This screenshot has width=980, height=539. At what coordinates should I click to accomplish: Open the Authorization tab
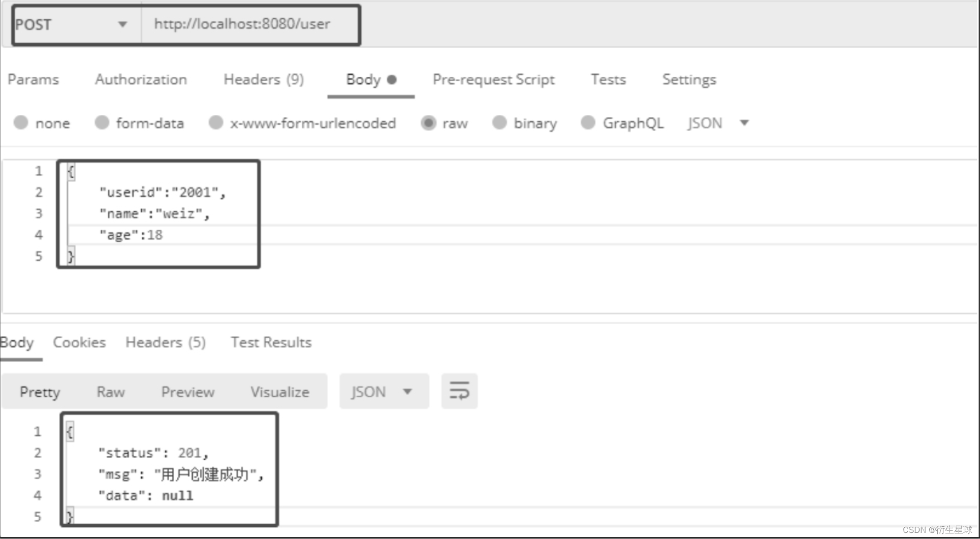[x=141, y=80]
